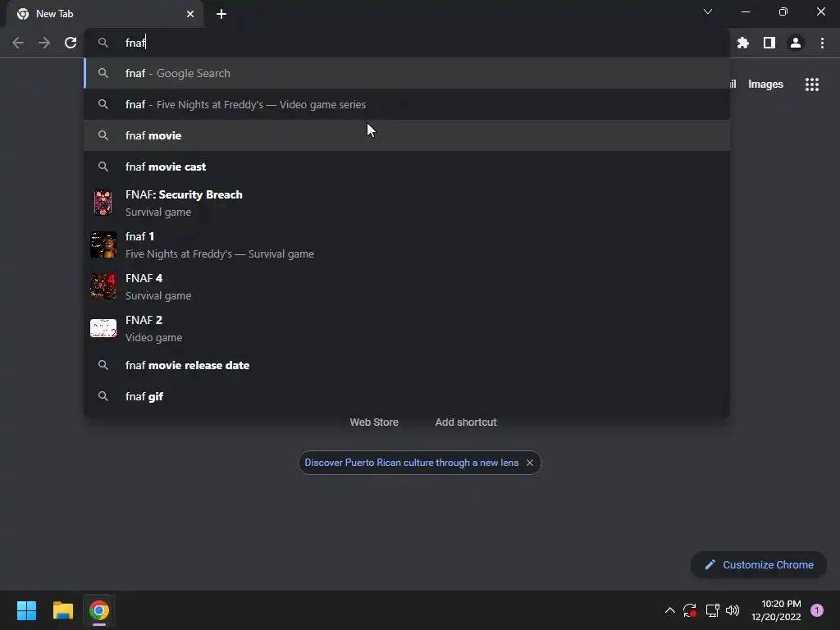This screenshot has width=840, height=630.
Task: Open the notification badge showing 1
Action: 817,610
